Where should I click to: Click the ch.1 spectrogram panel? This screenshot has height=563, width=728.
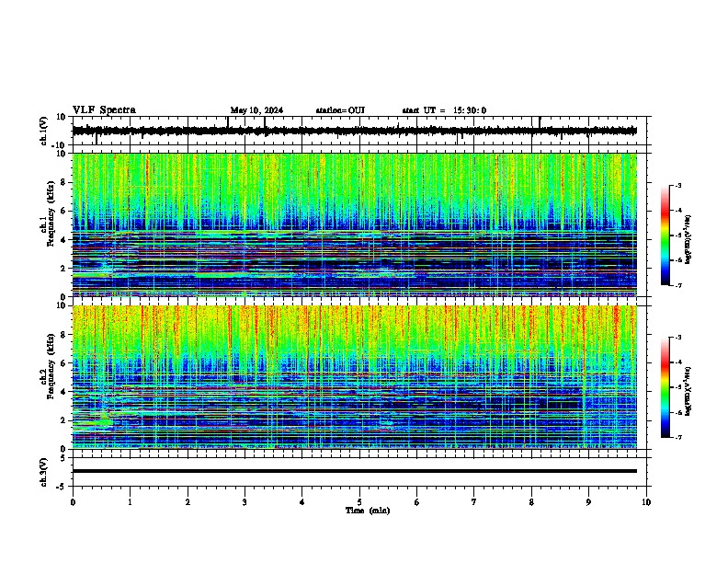pos(354,224)
